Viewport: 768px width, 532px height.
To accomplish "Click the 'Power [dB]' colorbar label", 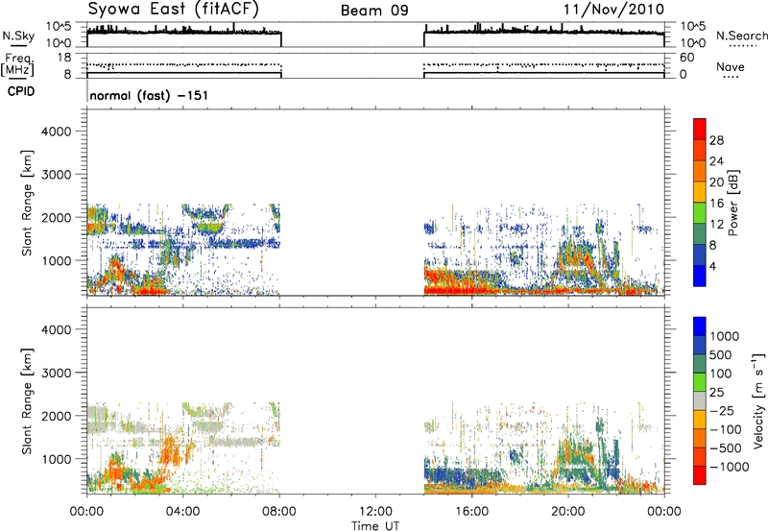I will click(x=732, y=203).
